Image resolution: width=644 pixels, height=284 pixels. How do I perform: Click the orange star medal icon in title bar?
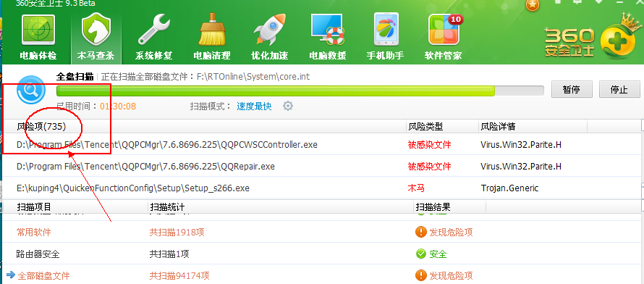533,5
